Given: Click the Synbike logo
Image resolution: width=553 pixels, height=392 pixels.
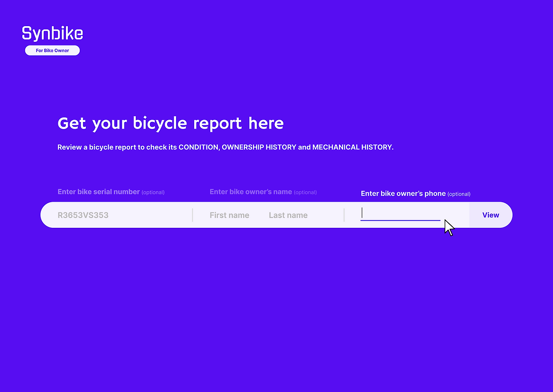Looking at the screenshot, I should click(52, 33).
